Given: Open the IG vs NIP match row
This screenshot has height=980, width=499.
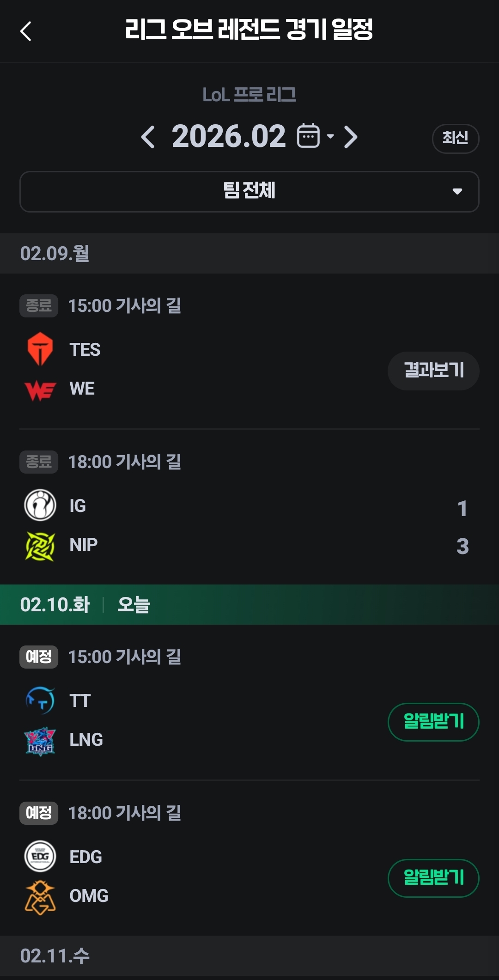Looking at the screenshot, I should coord(249,507).
